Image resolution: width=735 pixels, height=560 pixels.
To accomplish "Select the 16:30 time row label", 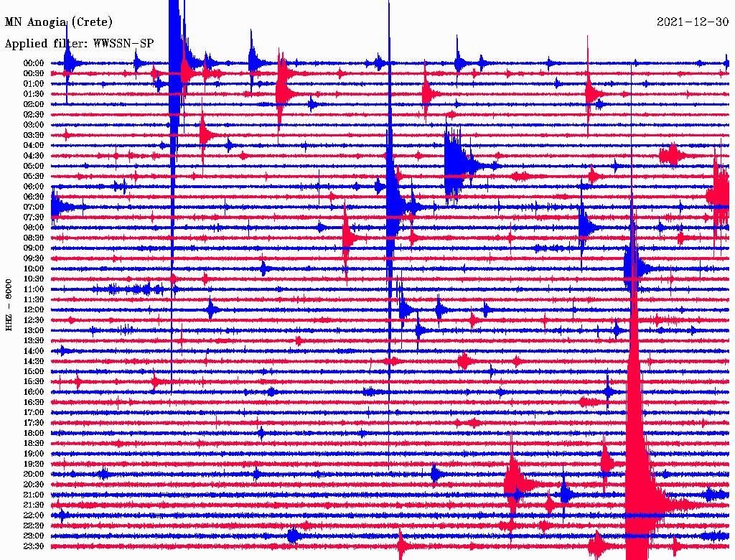I will (34, 403).
